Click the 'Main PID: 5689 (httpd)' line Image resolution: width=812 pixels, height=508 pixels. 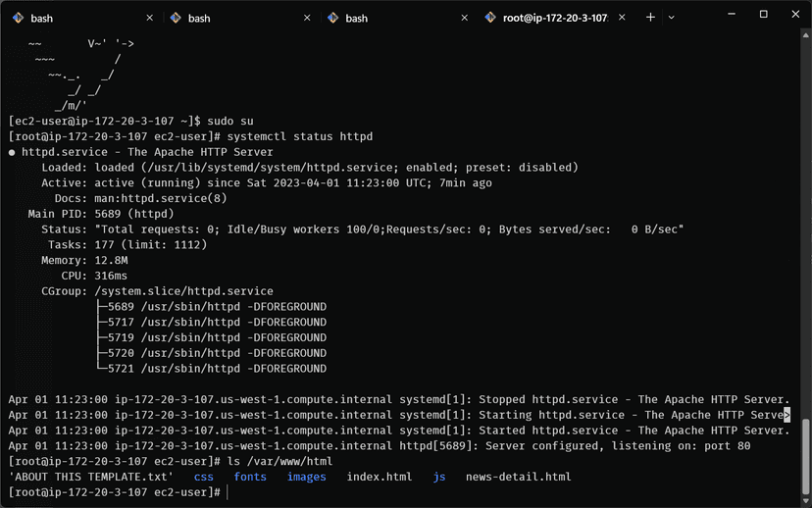coord(101,214)
